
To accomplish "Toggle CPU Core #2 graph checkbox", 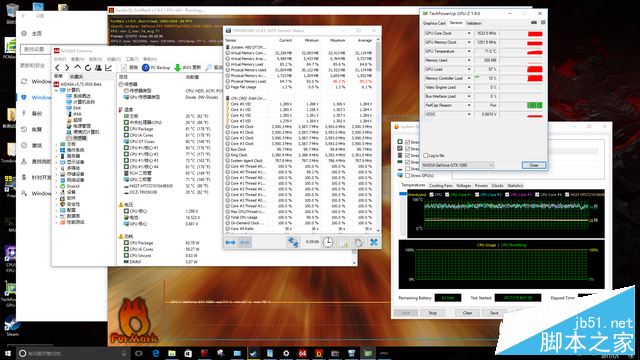I will pos(477,195).
